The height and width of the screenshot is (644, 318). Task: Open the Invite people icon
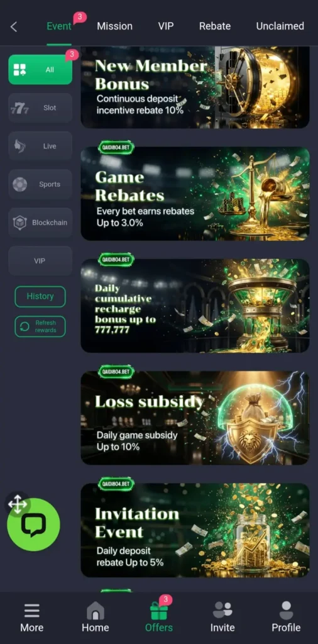[x=222, y=610]
